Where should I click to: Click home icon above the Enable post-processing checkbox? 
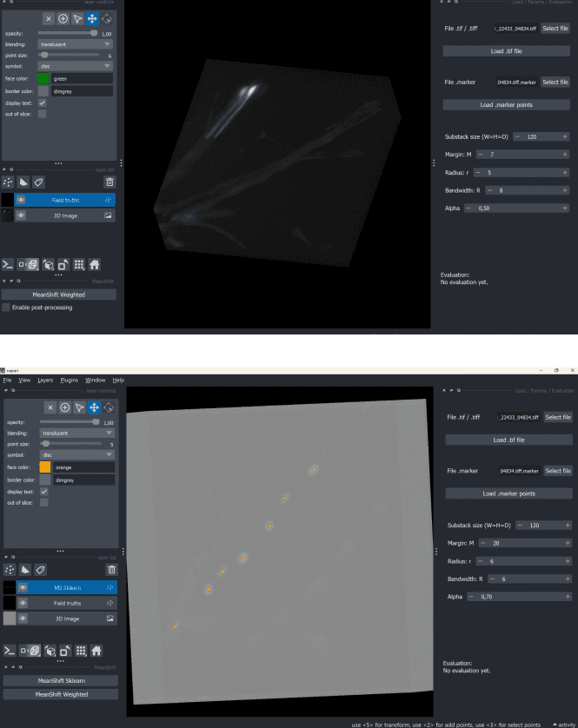pyautogui.click(x=95, y=265)
